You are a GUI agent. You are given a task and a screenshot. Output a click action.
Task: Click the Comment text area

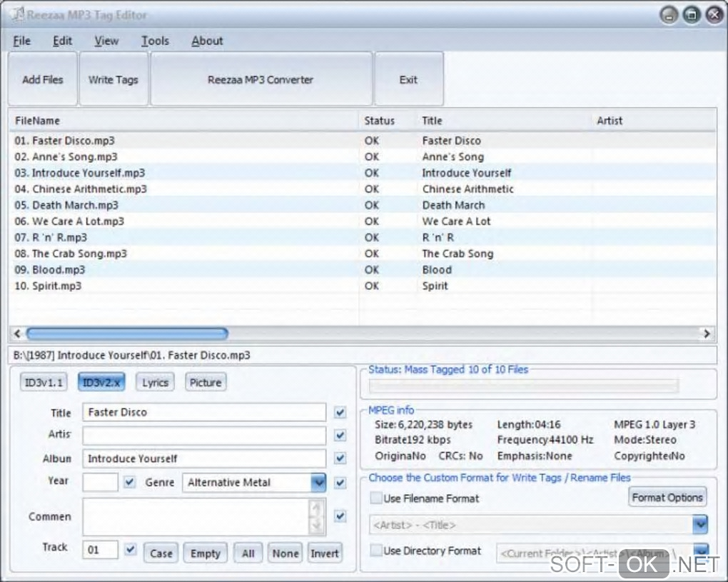(196, 516)
